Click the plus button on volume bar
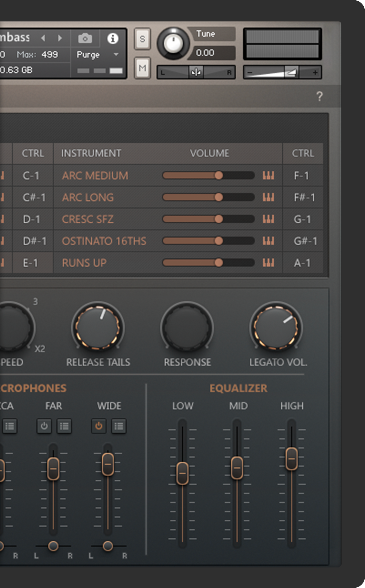Viewport: 365px width, 588px height. click(315, 73)
